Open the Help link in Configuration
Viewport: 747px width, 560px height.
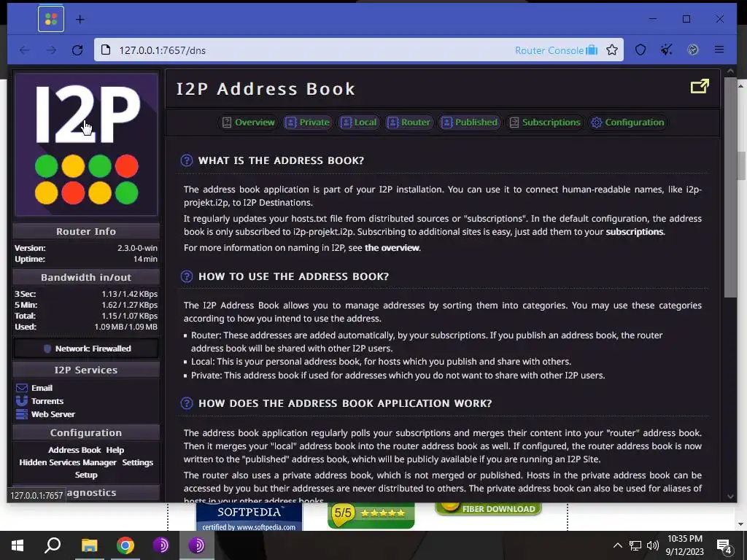(115, 450)
